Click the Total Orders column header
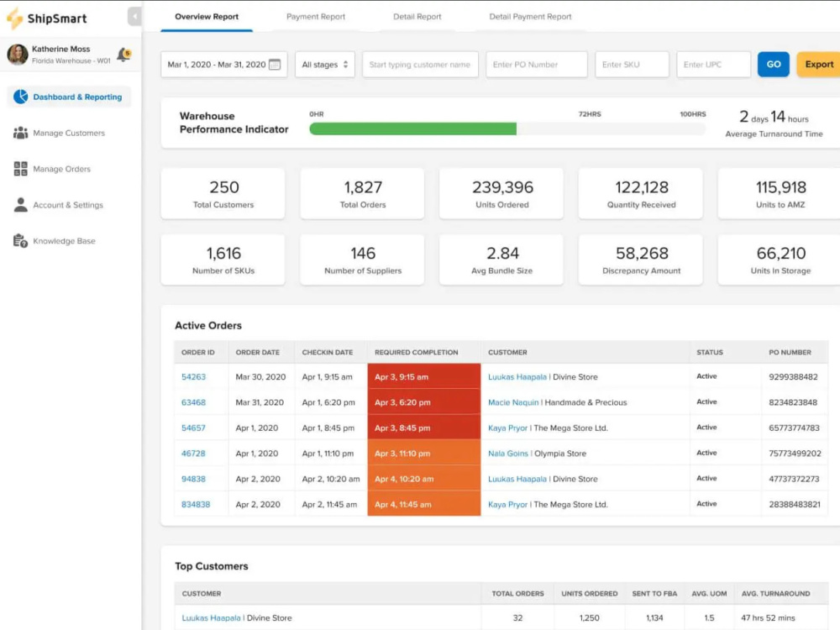840x630 pixels. (x=517, y=594)
